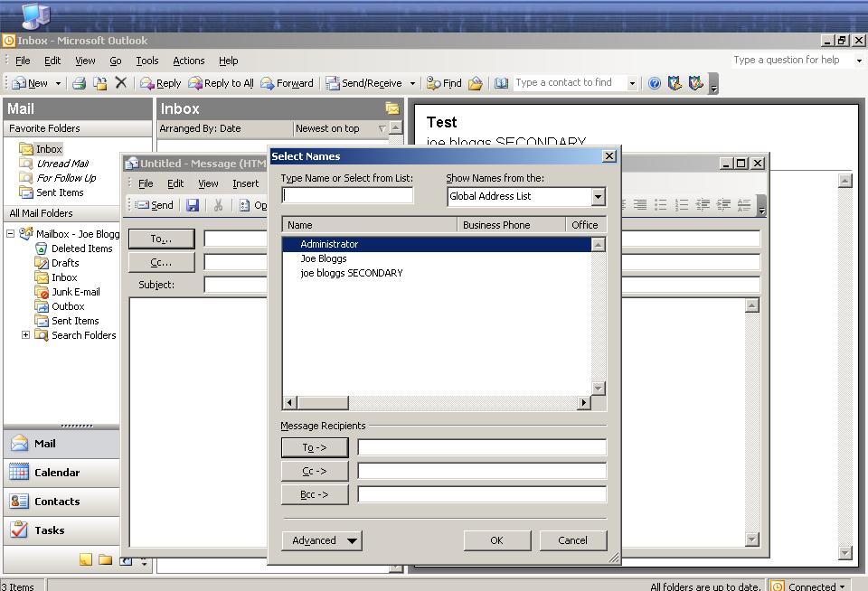Image resolution: width=868 pixels, height=591 pixels.
Task: Open the Tools menu
Action: (x=147, y=61)
